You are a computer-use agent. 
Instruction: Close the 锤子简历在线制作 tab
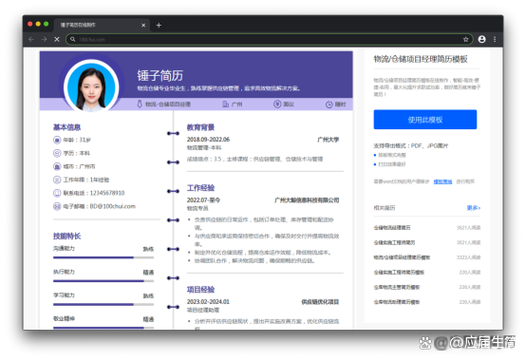click(144, 25)
